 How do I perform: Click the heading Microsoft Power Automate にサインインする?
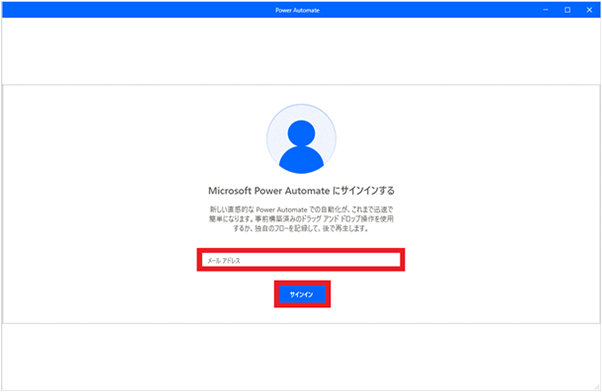coord(301,191)
